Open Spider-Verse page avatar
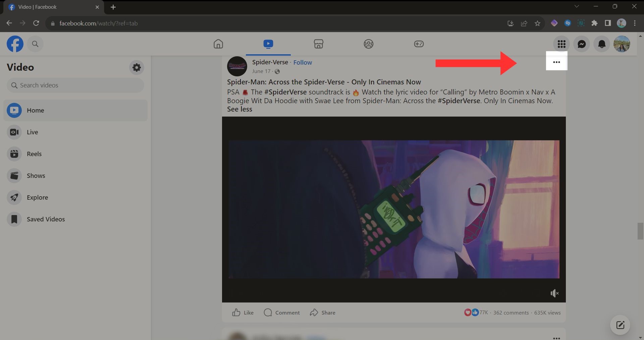The image size is (644, 340). click(x=237, y=66)
